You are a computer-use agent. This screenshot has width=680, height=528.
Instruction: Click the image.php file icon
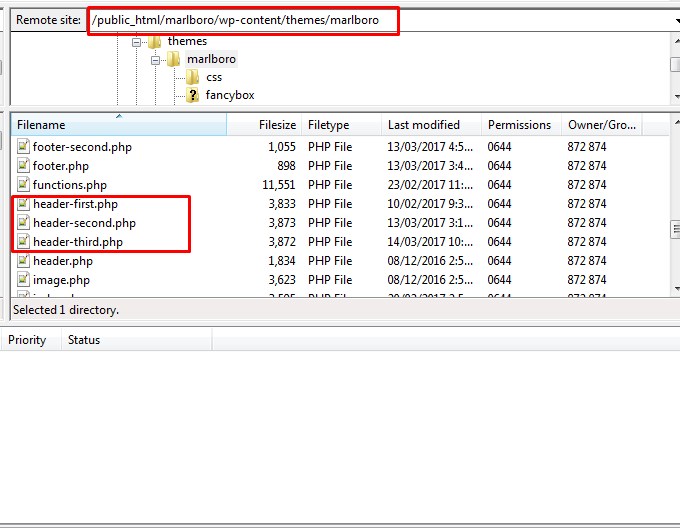(23, 280)
